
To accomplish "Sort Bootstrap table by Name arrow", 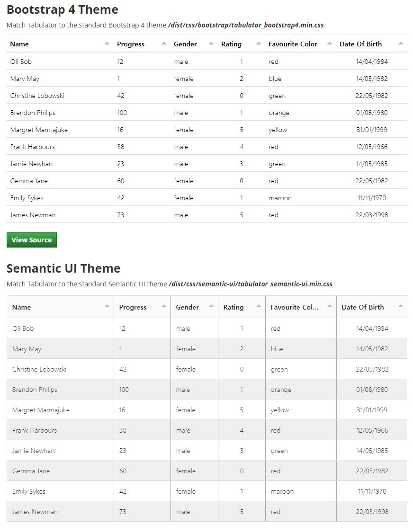I will (x=107, y=44).
